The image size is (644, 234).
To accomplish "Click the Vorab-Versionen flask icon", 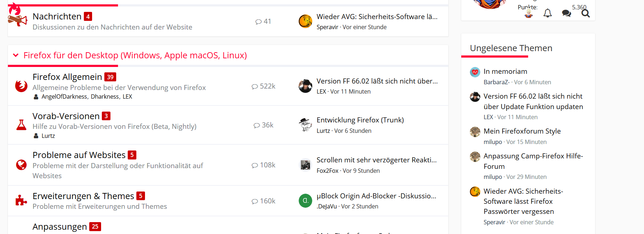I will 21,125.
